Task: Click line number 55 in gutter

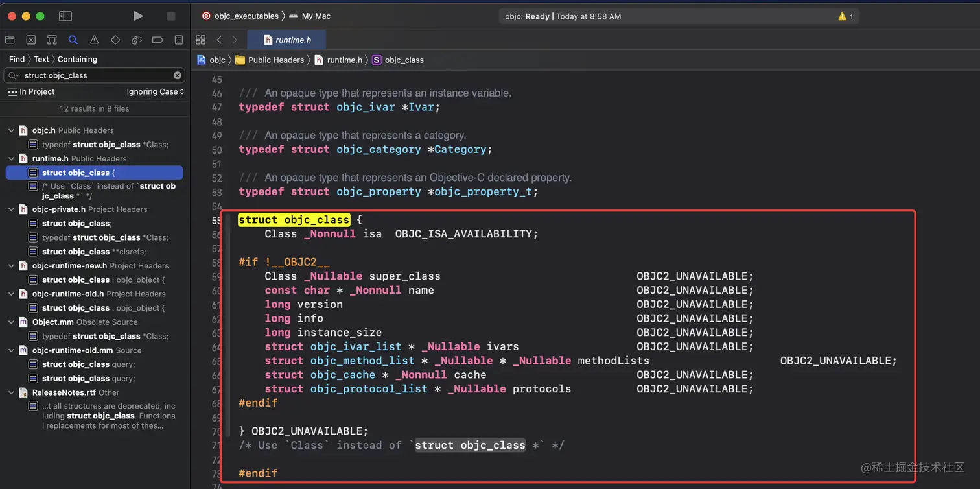Action: pos(216,220)
